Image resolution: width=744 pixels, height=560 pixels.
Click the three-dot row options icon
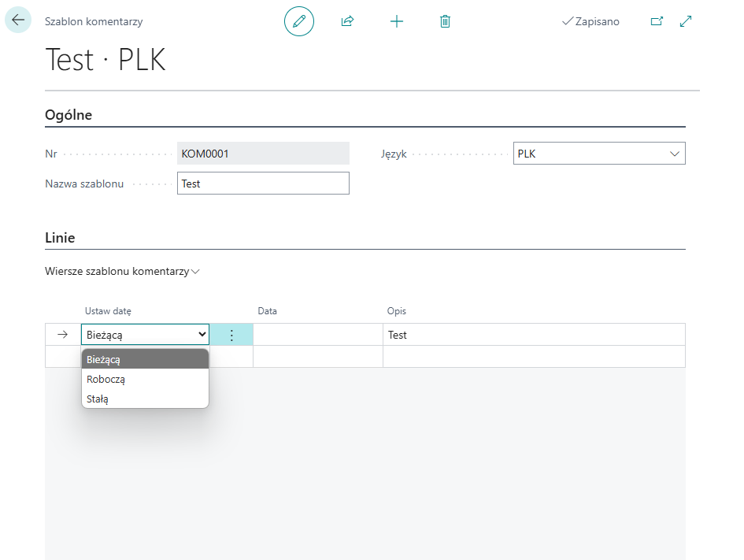click(231, 335)
